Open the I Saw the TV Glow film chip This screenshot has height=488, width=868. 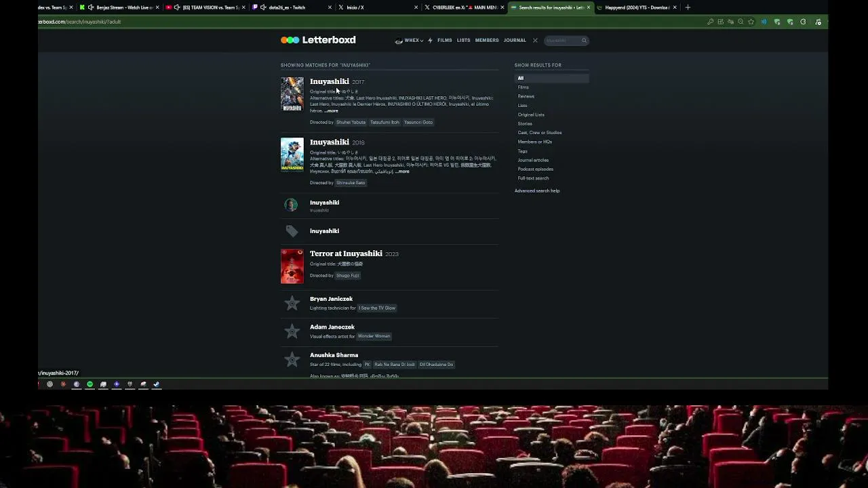[377, 308]
